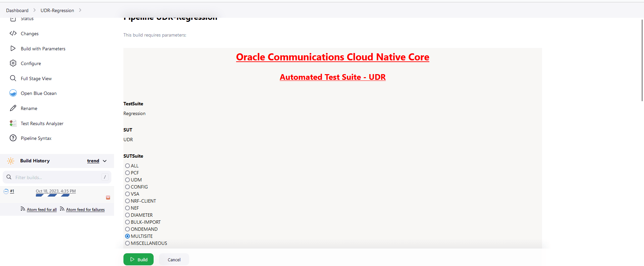The image size is (644, 266).
Task: Open the Atom feed for failures link
Action: pyautogui.click(x=85, y=210)
